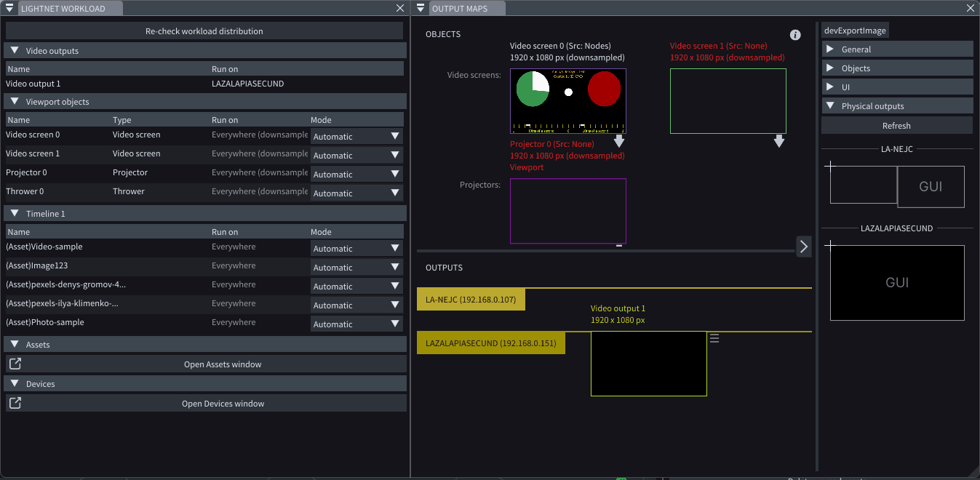Screen dimensions: 980x480
Task: Open Mode dropdown for Projector 0
Action: 356,174
